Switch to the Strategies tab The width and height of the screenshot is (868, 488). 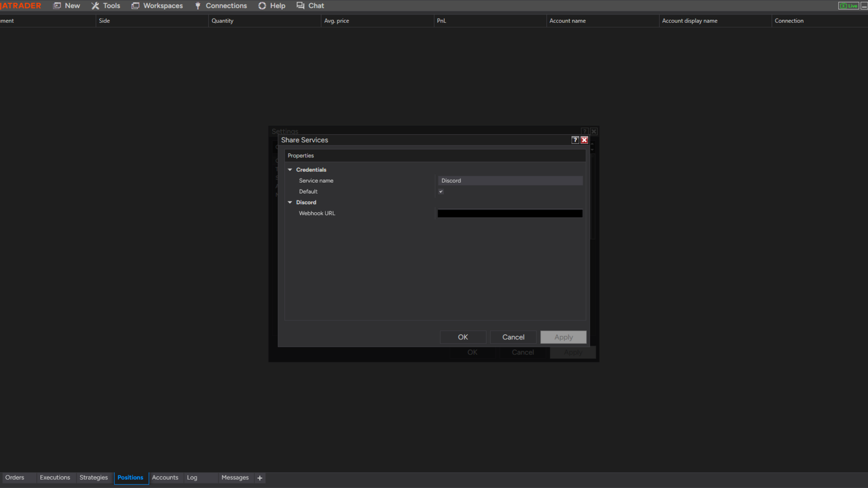point(94,478)
